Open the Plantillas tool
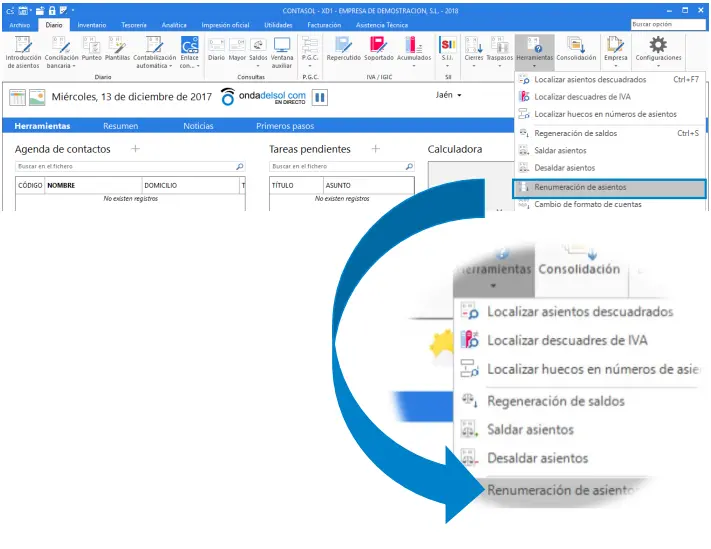The height and width of the screenshot is (549, 711). pos(117,49)
